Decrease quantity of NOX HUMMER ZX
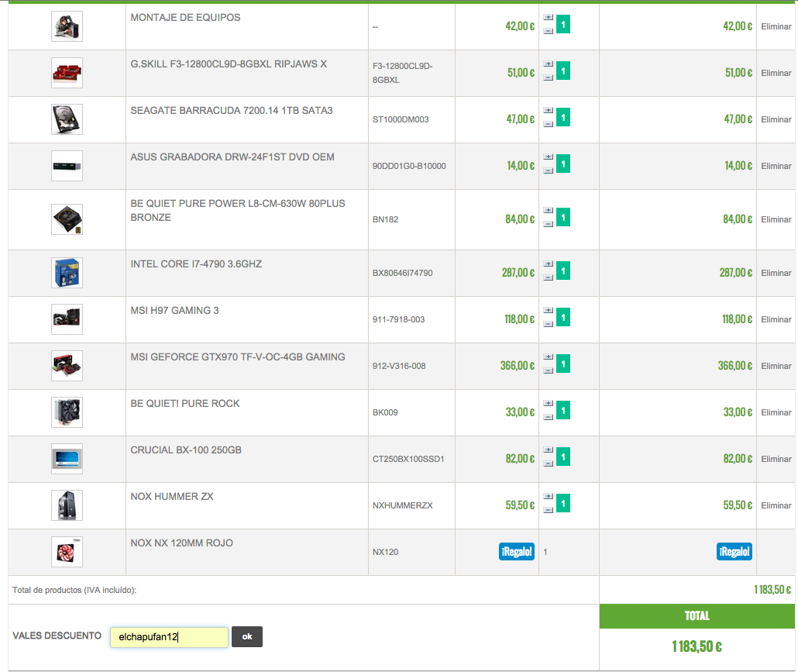This screenshot has width=798, height=672. click(x=548, y=509)
